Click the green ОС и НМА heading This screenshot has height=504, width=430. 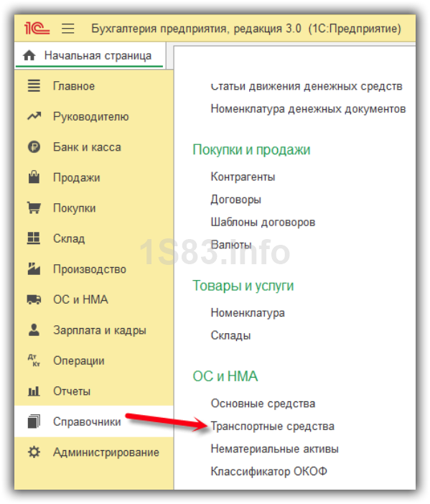[x=225, y=376]
